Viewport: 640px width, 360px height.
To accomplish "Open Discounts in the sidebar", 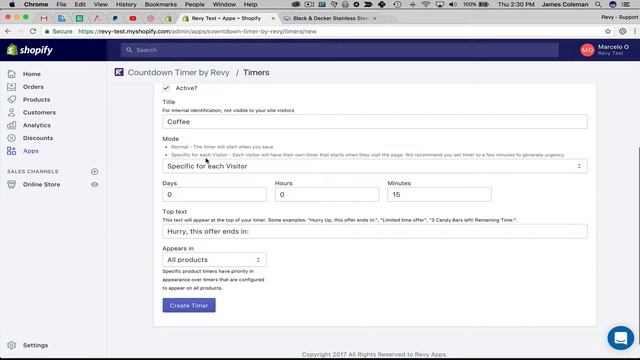I will click(x=38, y=138).
